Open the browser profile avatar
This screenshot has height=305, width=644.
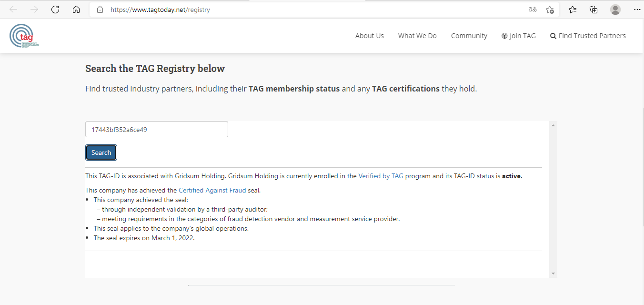[615, 10]
